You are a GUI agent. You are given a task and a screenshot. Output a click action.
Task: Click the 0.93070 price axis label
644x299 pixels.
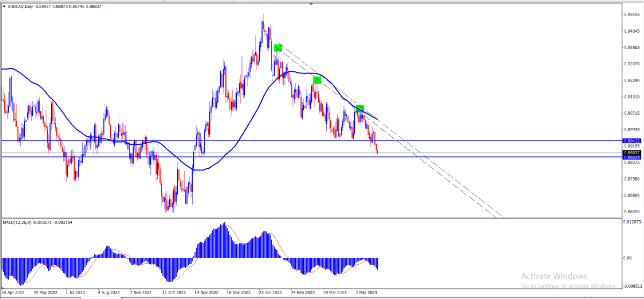[x=631, y=64]
